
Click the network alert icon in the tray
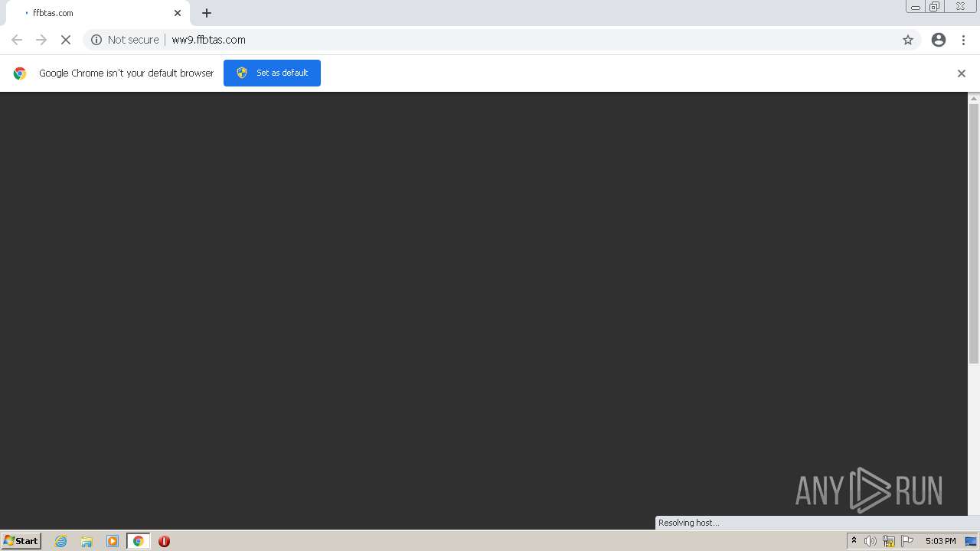[x=889, y=541]
